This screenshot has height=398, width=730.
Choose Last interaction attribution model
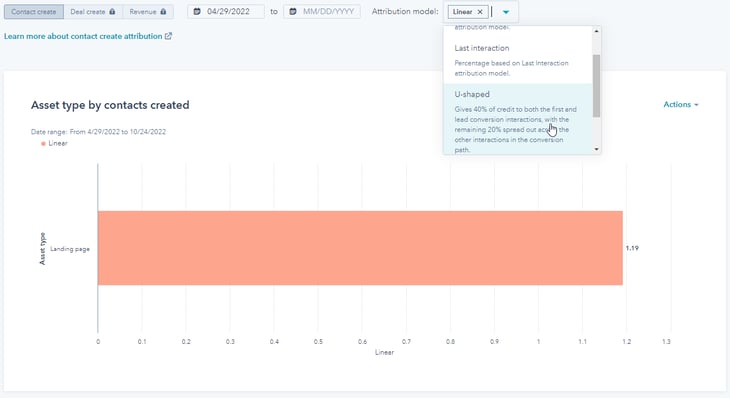[x=518, y=60]
